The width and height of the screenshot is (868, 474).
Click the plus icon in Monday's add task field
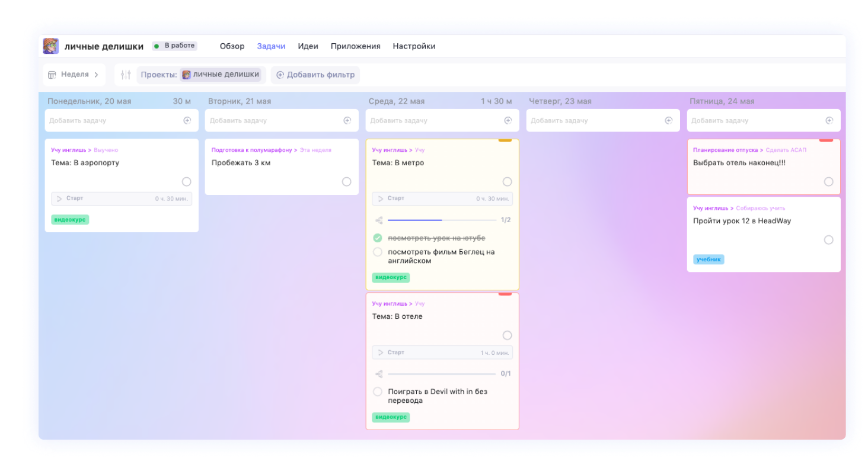click(x=187, y=120)
